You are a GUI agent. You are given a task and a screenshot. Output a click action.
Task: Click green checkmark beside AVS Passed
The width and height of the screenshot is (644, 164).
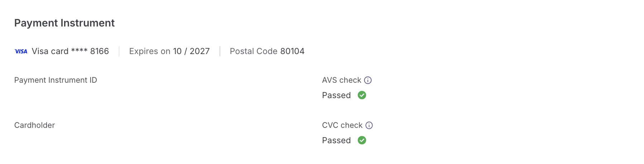362,95
